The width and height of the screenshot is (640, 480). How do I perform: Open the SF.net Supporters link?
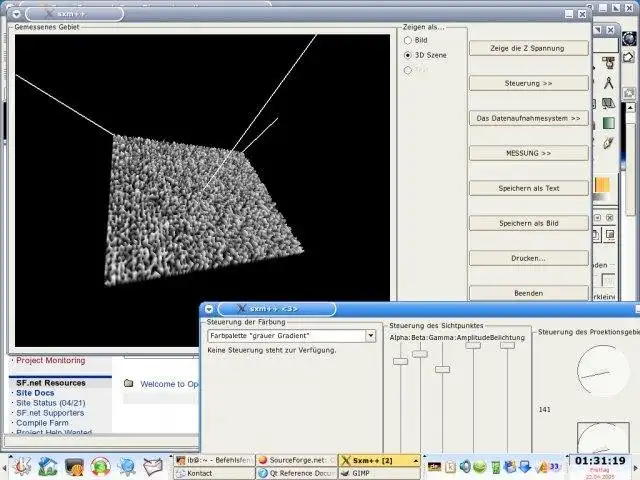(x=50, y=413)
